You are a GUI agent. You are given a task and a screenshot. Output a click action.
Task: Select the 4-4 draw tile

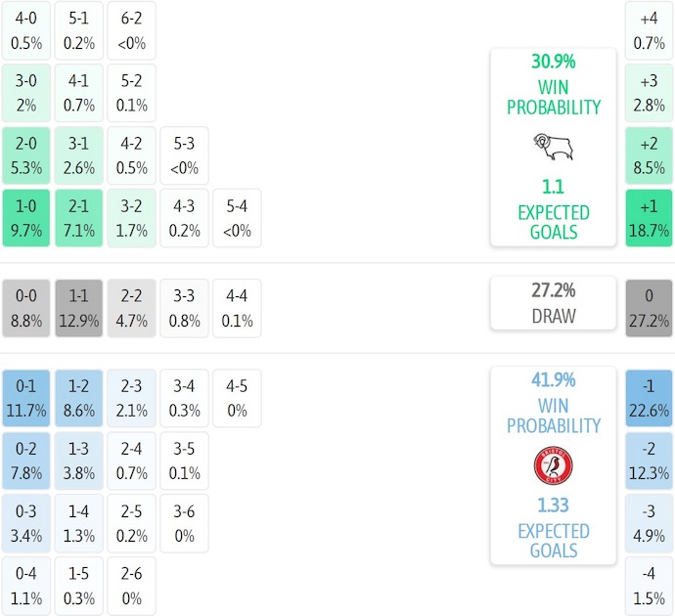click(x=237, y=307)
